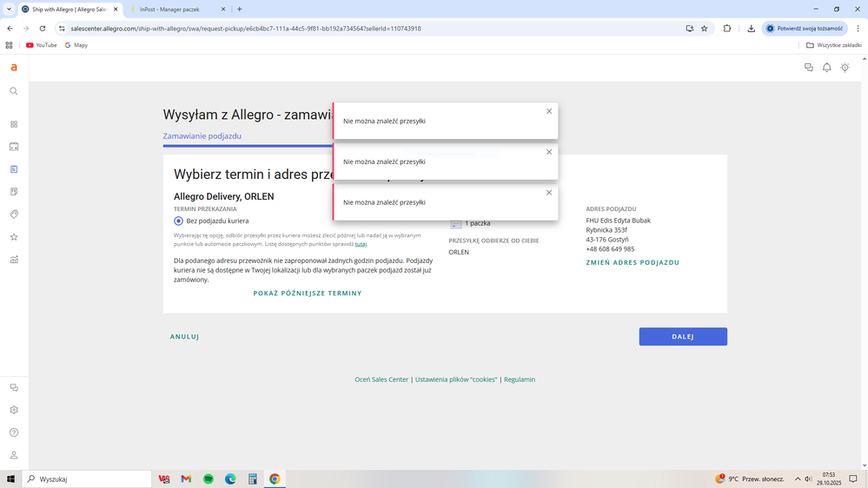Image resolution: width=868 pixels, height=488 pixels.
Task: Click the help question mark icon
Action: pyautogui.click(x=14, y=432)
